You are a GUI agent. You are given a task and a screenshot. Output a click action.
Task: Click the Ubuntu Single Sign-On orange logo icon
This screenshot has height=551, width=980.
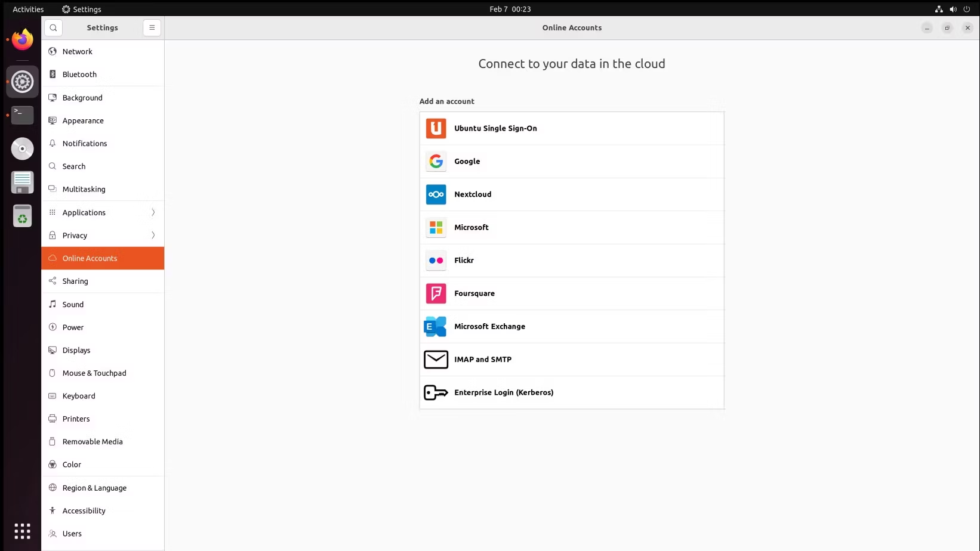[x=436, y=128]
